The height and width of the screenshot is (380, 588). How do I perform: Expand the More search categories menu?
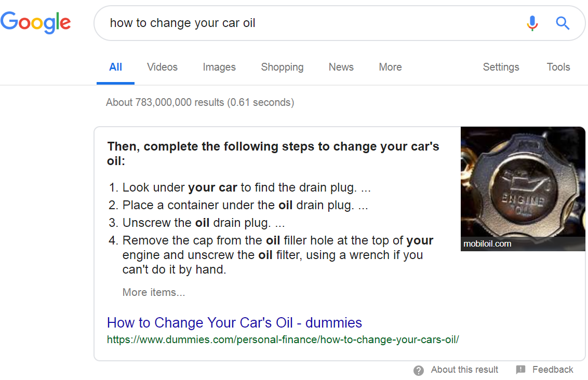pyautogui.click(x=390, y=67)
